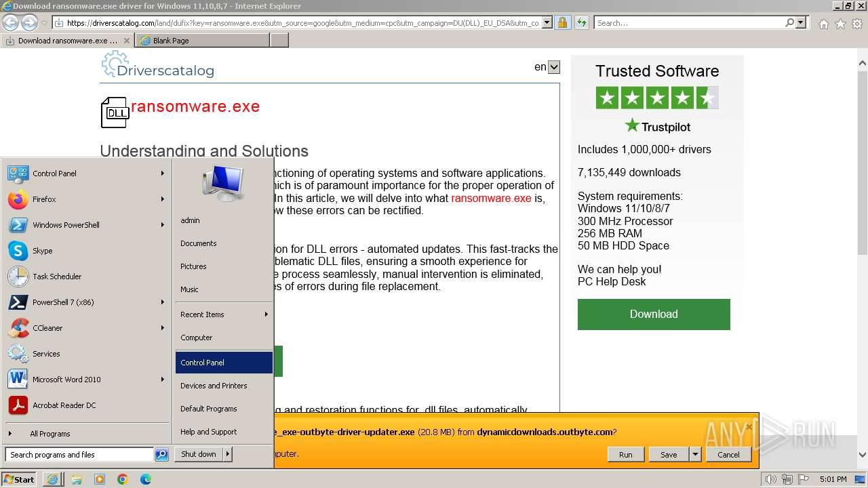Open the IE home icon
This screenshot has width=868, height=488.
pos(823,24)
